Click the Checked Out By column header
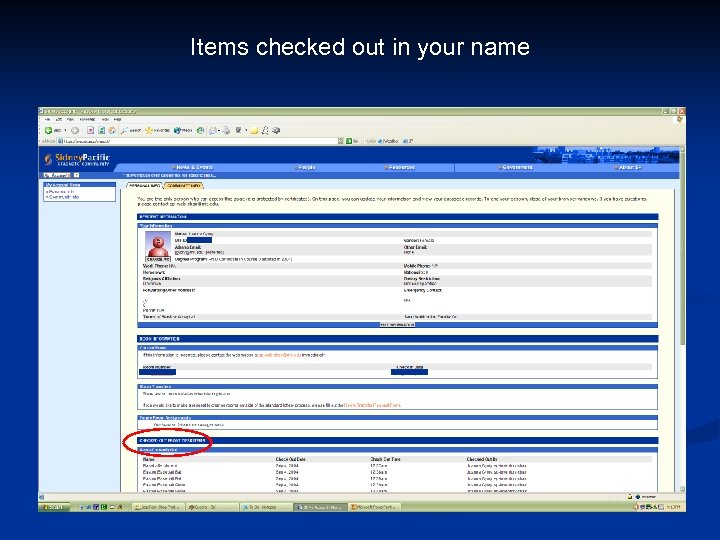Viewport: 720px width, 540px height. 482,459
